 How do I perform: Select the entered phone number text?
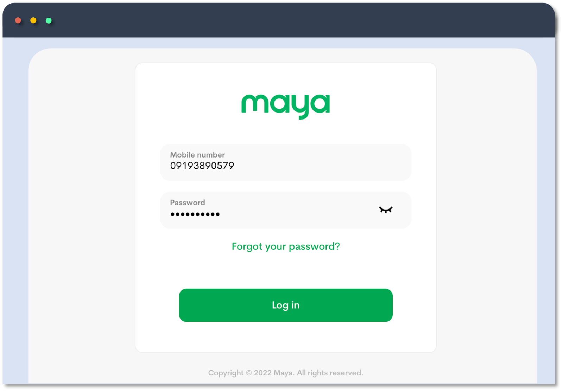[202, 166]
